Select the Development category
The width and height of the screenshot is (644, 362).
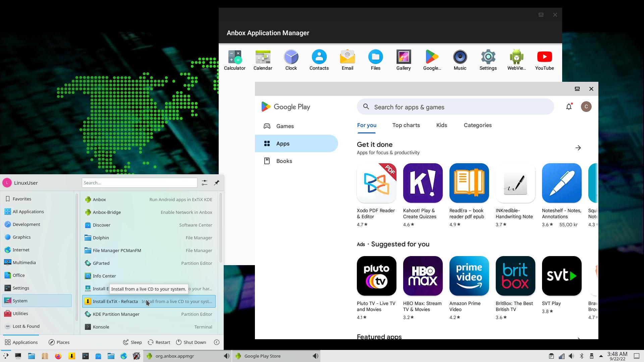[x=37, y=224]
